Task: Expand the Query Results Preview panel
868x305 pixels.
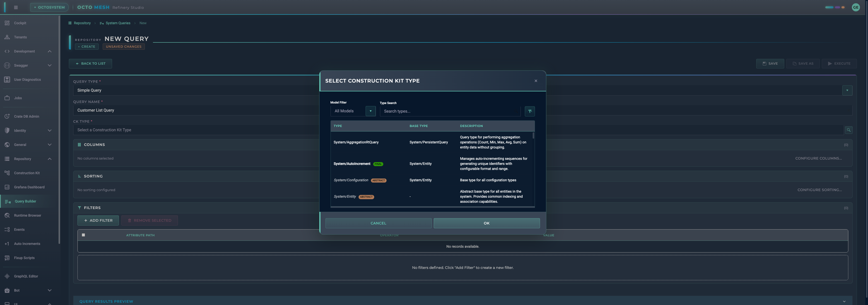Action: coord(844,301)
